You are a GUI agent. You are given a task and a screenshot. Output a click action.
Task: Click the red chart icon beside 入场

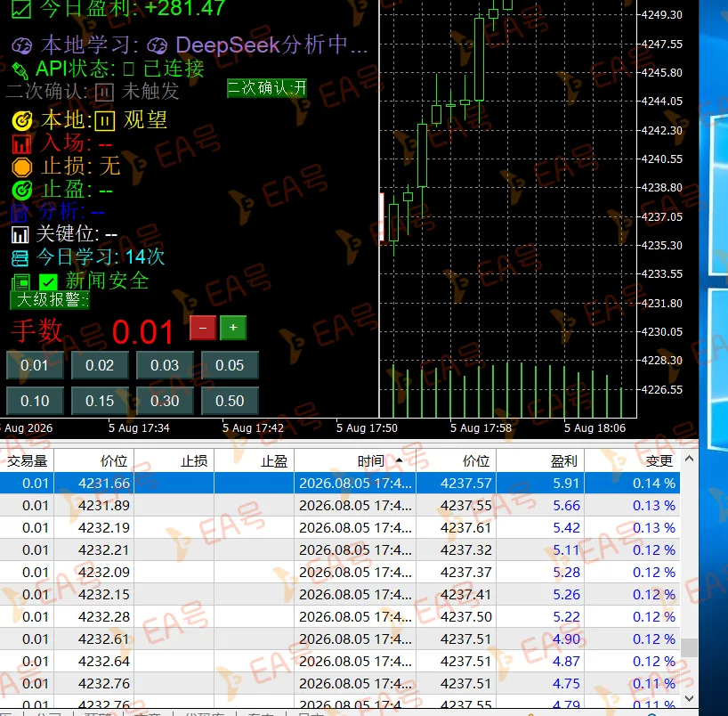[x=22, y=144]
